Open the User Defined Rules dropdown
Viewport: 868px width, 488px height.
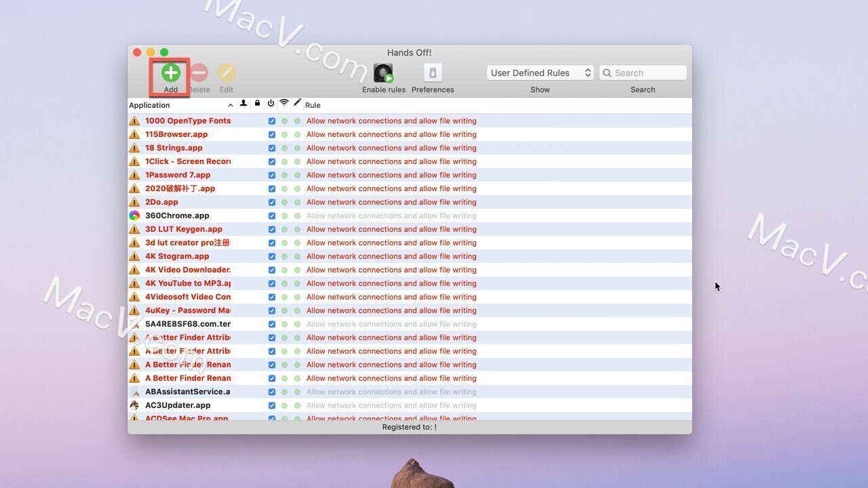pyautogui.click(x=540, y=73)
